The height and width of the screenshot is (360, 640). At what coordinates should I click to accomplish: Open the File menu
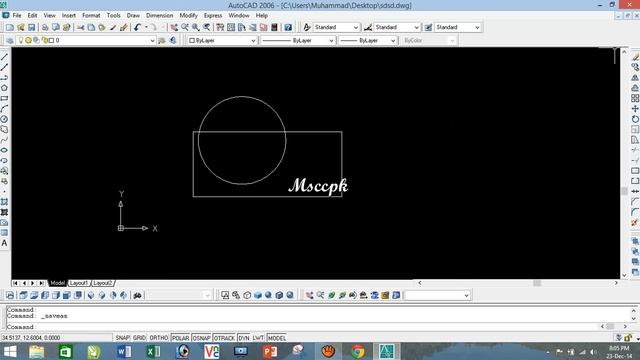(17, 15)
